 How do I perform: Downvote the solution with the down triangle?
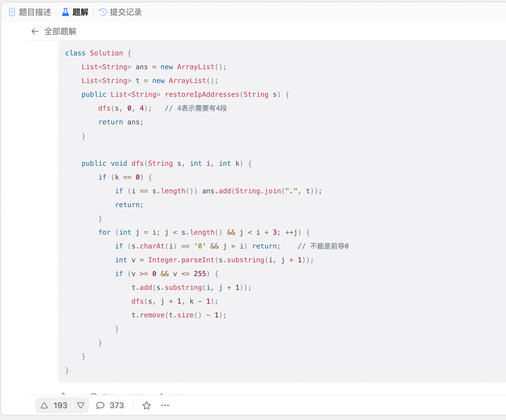[x=81, y=405]
